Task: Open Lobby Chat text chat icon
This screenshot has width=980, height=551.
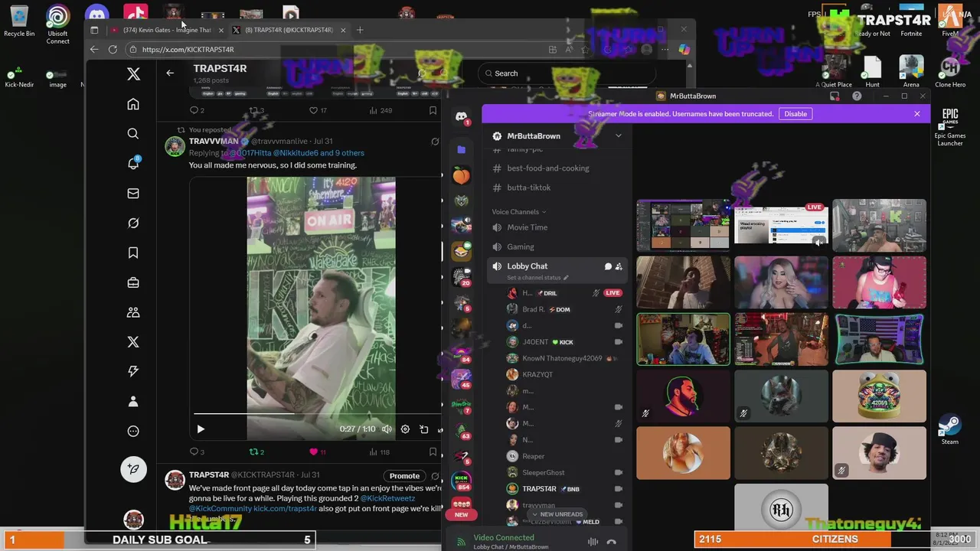Action: [x=608, y=266]
